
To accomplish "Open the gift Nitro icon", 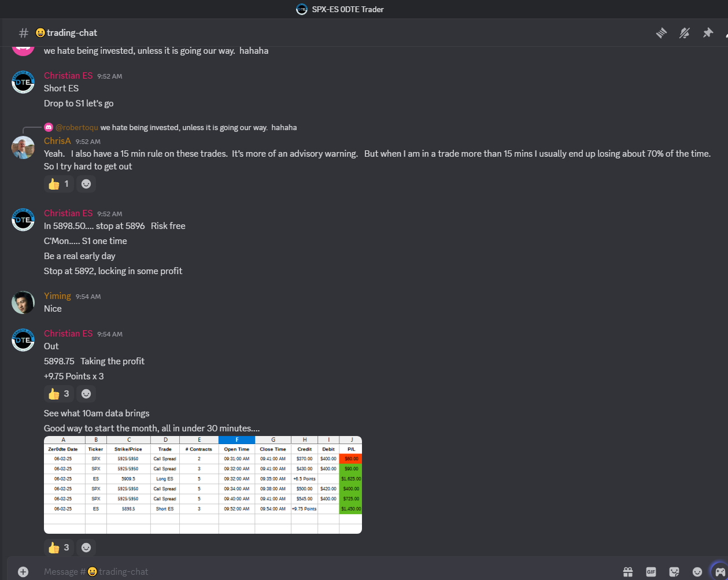I will pos(628,571).
